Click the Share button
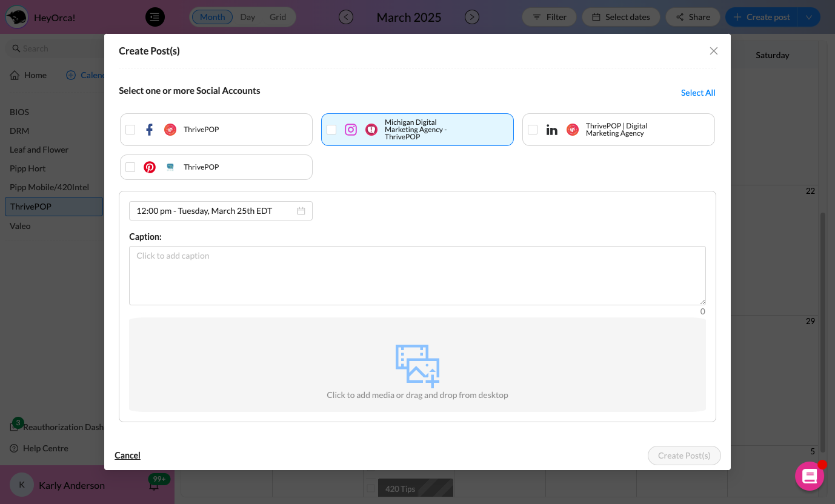This screenshot has height=504, width=835. pyautogui.click(x=693, y=17)
